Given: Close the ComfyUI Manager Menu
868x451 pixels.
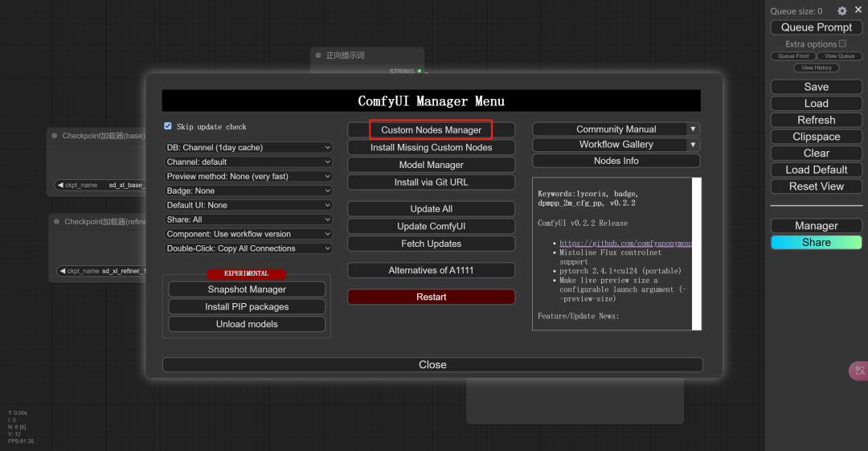Looking at the screenshot, I should 432,364.
